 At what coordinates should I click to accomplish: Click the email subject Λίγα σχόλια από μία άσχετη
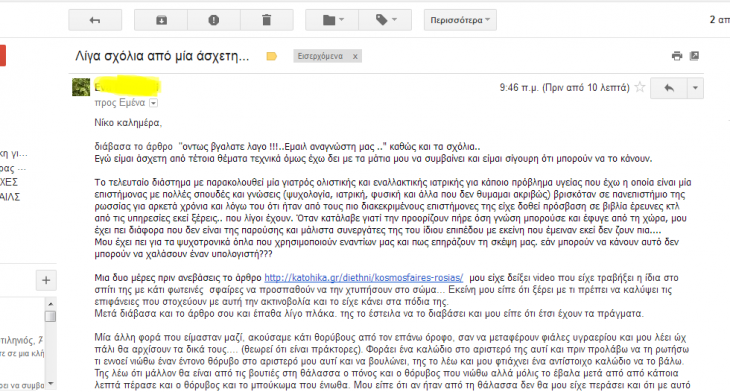pyautogui.click(x=162, y=56)
